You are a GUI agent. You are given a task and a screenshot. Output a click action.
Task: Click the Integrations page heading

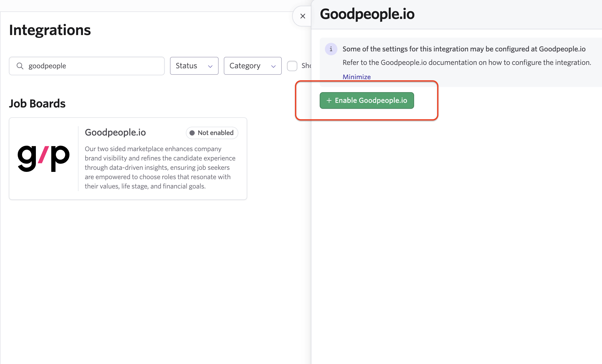(50, 30)
